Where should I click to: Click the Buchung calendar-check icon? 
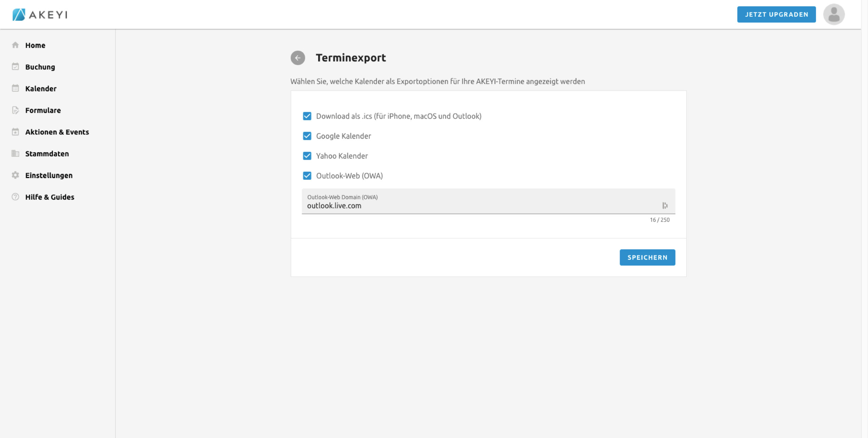pos(15,67)
